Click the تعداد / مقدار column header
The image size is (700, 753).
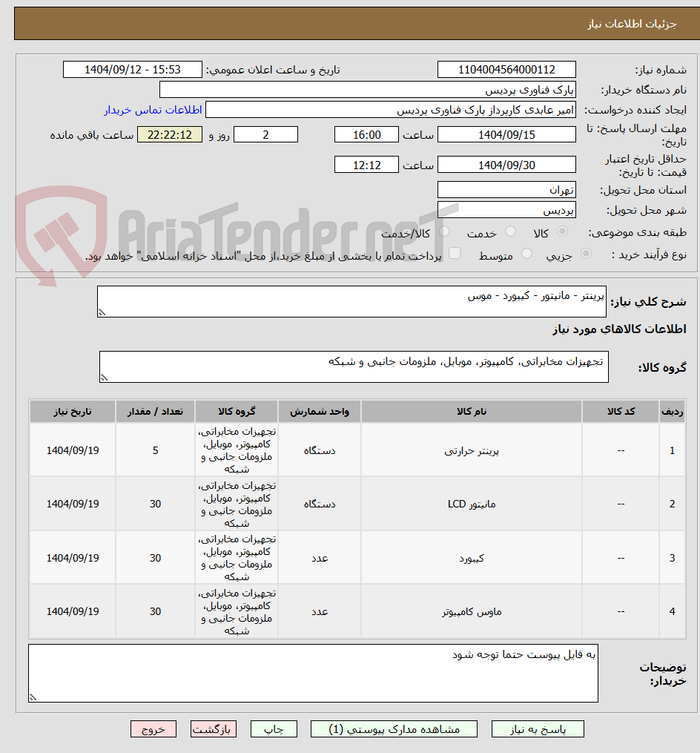point(155,412)
